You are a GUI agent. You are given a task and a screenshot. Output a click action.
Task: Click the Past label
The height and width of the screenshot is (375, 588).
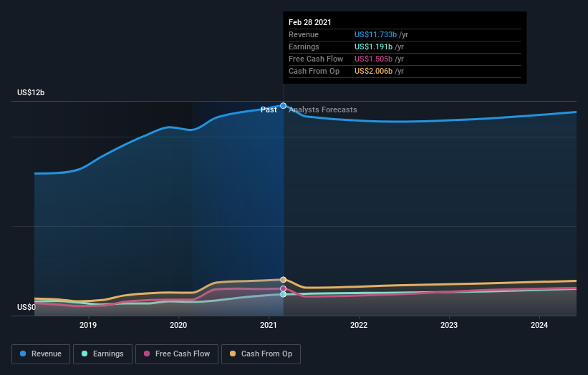click(269, 109)
